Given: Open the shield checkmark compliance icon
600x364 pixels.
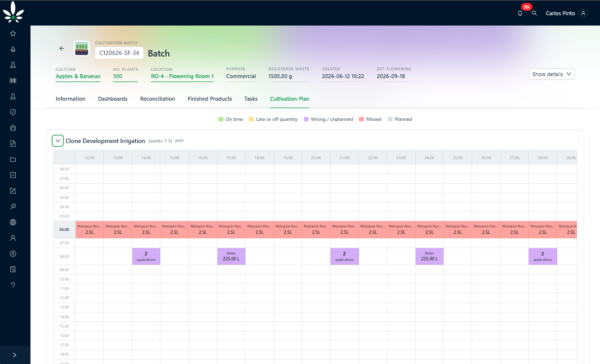Looking at the screenshot, I should click(x=13, y=112).
